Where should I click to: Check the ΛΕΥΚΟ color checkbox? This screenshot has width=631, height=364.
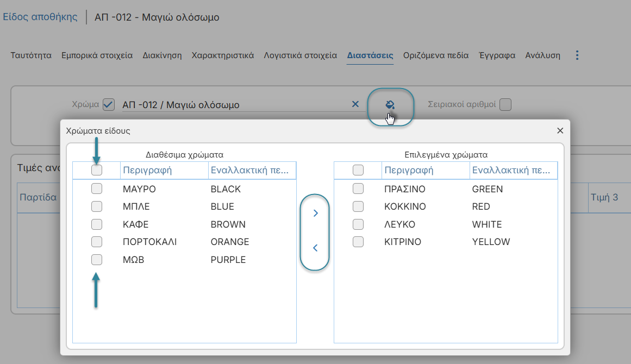click(358, 224)
